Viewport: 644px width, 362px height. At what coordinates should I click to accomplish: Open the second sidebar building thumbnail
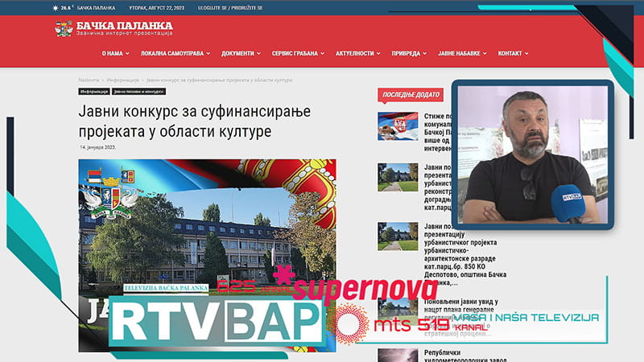tap(398, 177)
